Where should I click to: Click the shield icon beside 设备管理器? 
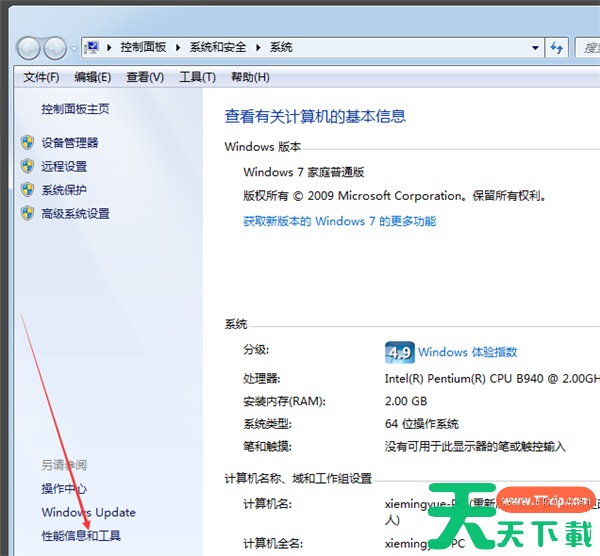[x=28, y=142]
